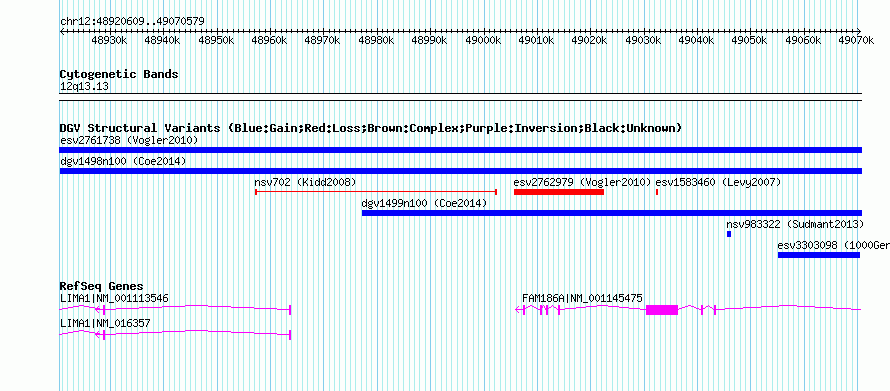Select the dgv1498n100 (Coe2014) variant label

[123, 161]
